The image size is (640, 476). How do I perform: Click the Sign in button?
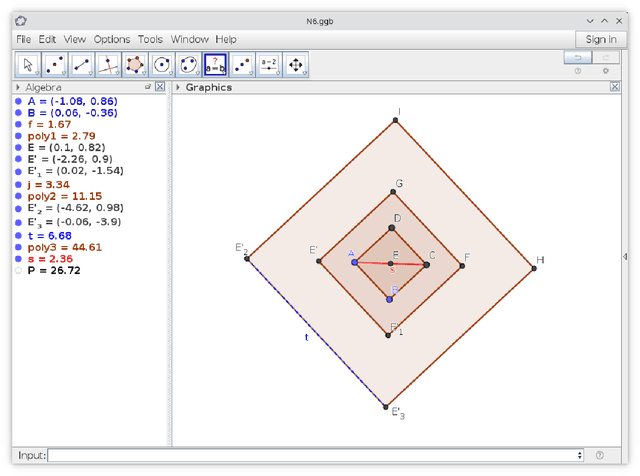coord(601,39)
